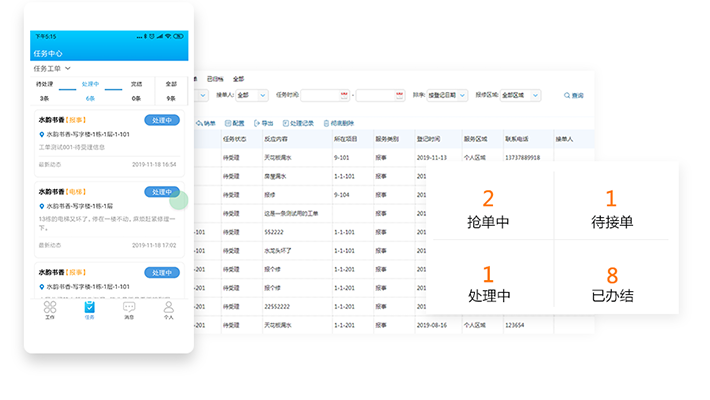Tap the 任务 icon in bottom navigation
Screen dimensions: 710x400
(x=89, y=308)
